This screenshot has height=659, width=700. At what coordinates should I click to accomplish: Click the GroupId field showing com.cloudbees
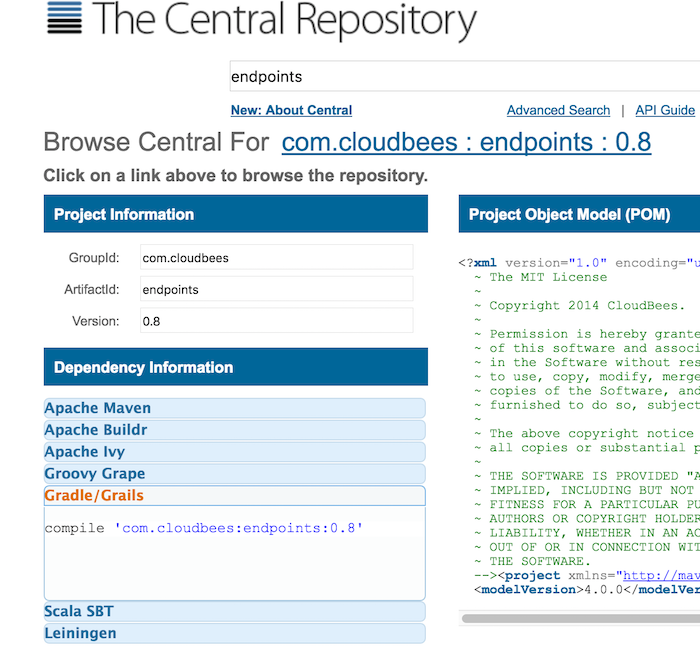click(276, 257)
